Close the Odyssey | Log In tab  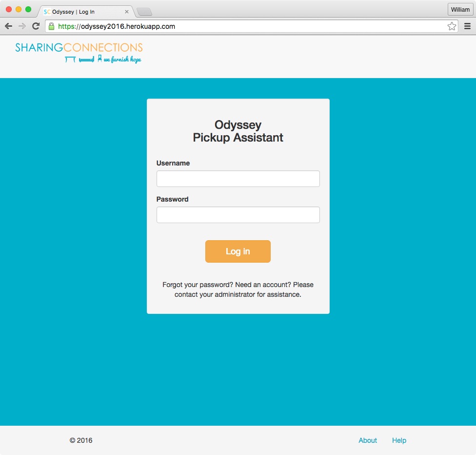[127, 12]
